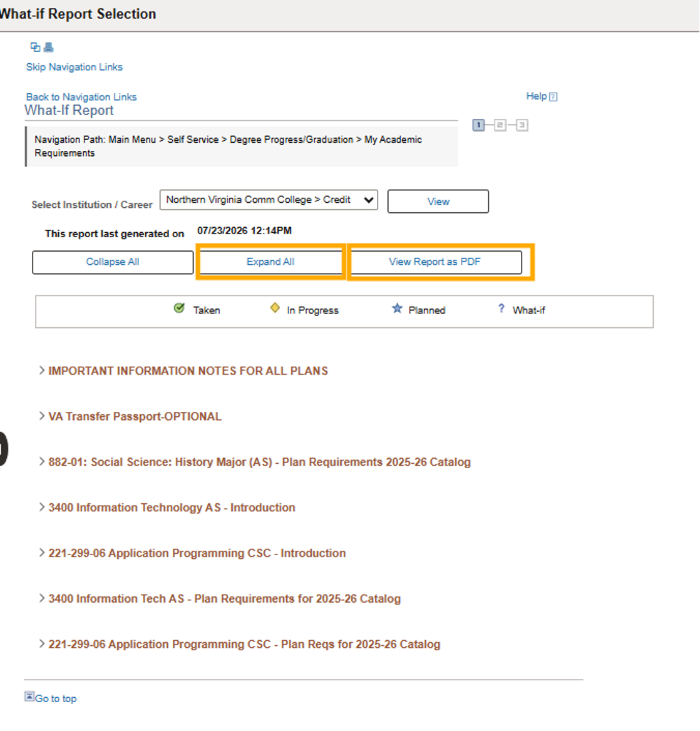Expand 3400 Information Tech AS Plan Requirements chevron
Image resolution: width=700 pixels, height=731 pixels.
coord(42,598)
